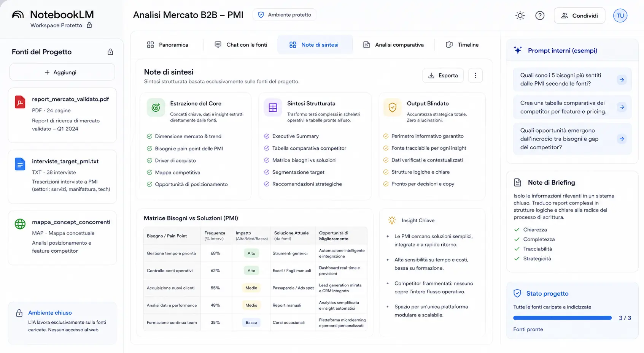Viewport: 644px width, 353px height.
Task: Run the arrow for '5 bisogni più sentiti' prompt
Action: coord(622,80)
